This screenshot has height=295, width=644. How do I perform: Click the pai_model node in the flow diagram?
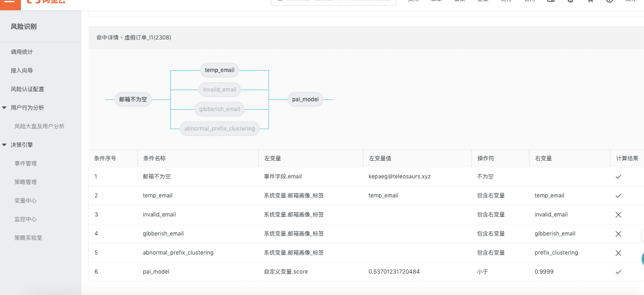(x=305, y=99)
